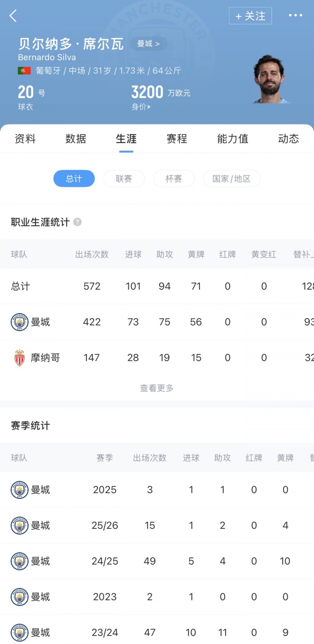Tap Man City crest for 24/25 season
Screen dimensions: 314x644
[19, 561]
